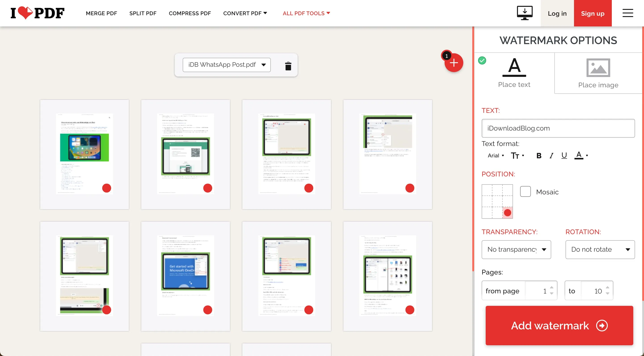Open the desktop app download icon
Image resolution: width=644 pixels, height=356 pixels.
tap(525, 13)
